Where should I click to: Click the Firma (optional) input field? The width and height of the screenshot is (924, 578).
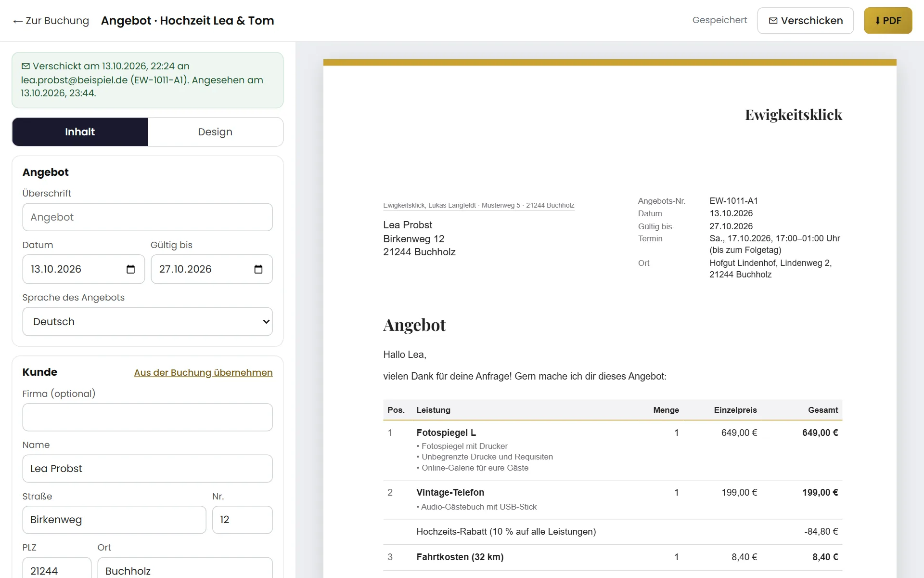pos(147,417)
